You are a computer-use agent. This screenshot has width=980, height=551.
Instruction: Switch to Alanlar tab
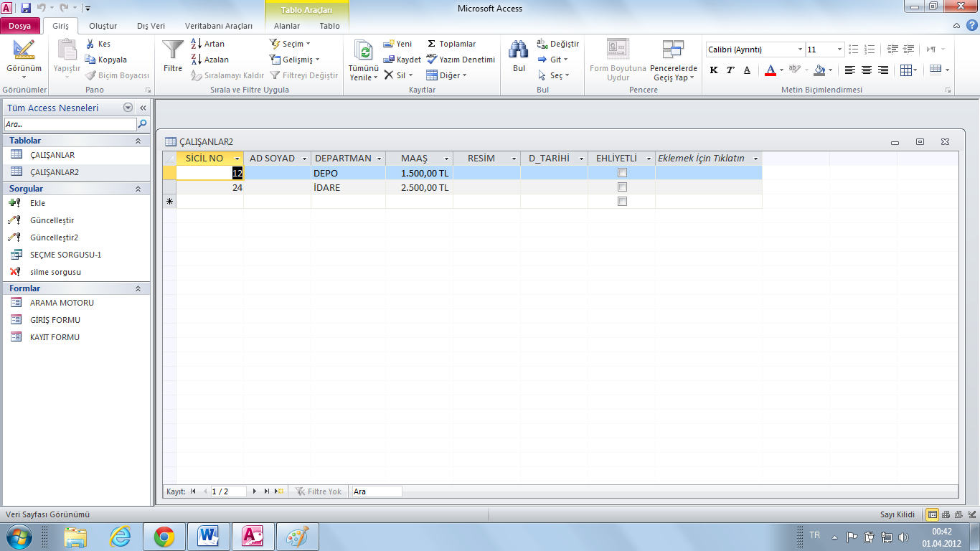tap(287, 26)
